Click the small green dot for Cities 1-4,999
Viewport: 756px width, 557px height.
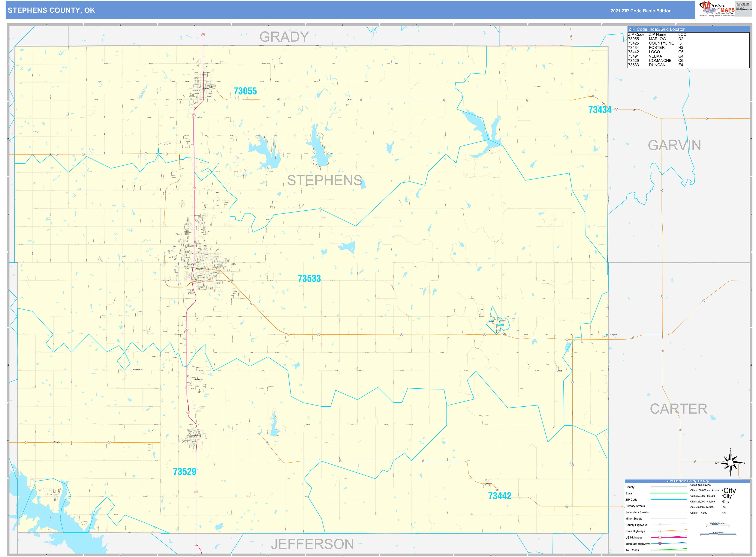point(722,513)
